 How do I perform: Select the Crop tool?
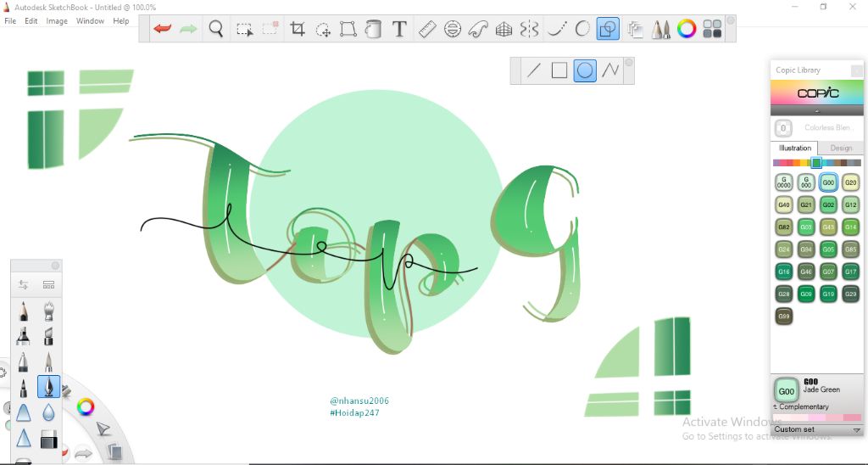click(298, 29)
